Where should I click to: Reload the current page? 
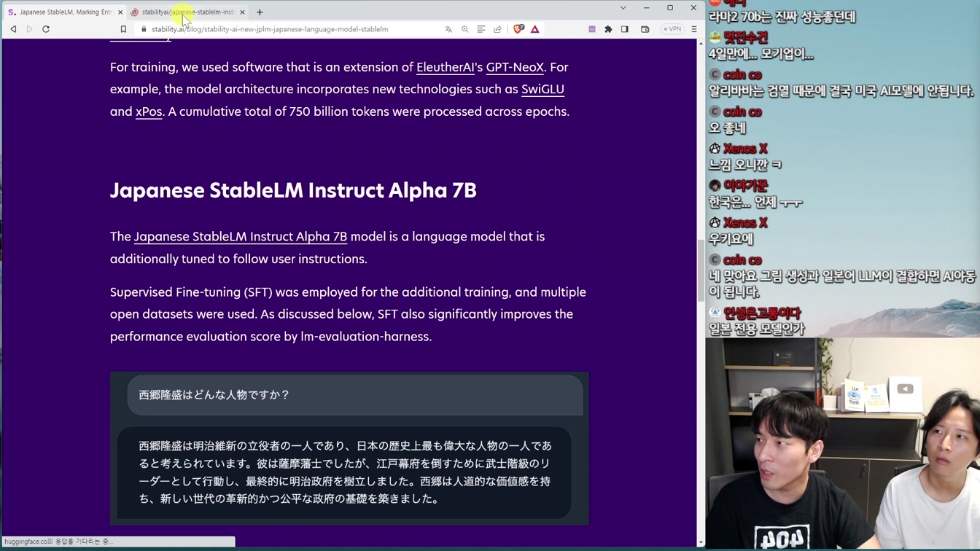[x=46, y=29]
